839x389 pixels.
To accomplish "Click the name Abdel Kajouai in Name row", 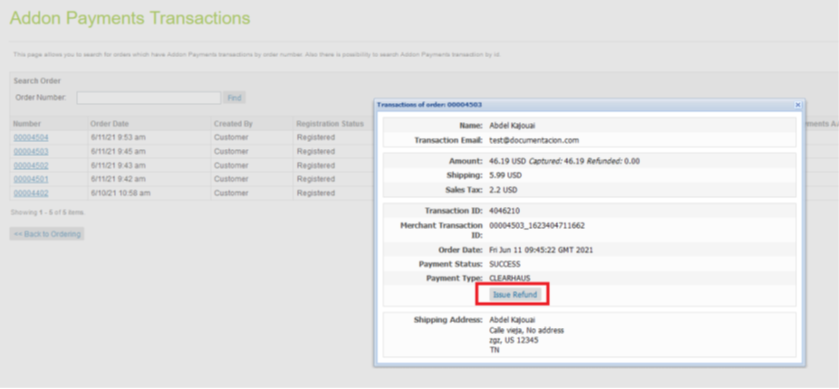I will 513,126.
